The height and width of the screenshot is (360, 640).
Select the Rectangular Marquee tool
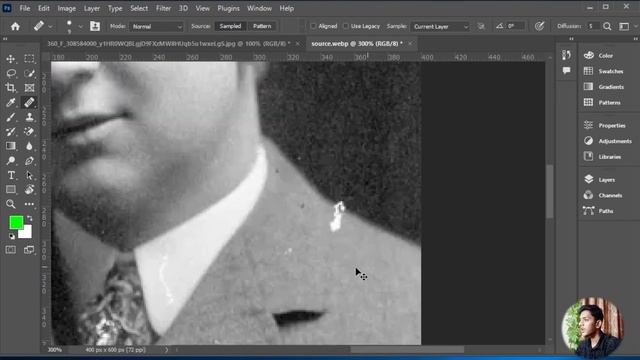click(x=29, y=59)
